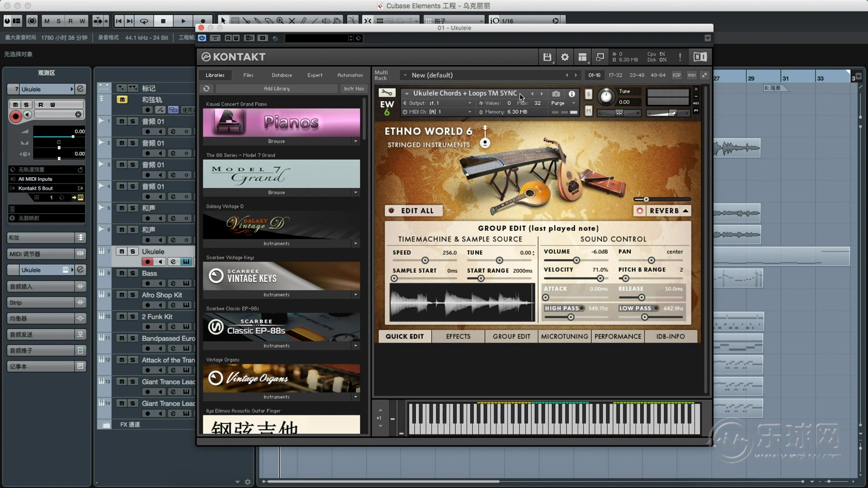
Task: Toggle HIGH PASS filter enable
Action: tap(582, 308)
